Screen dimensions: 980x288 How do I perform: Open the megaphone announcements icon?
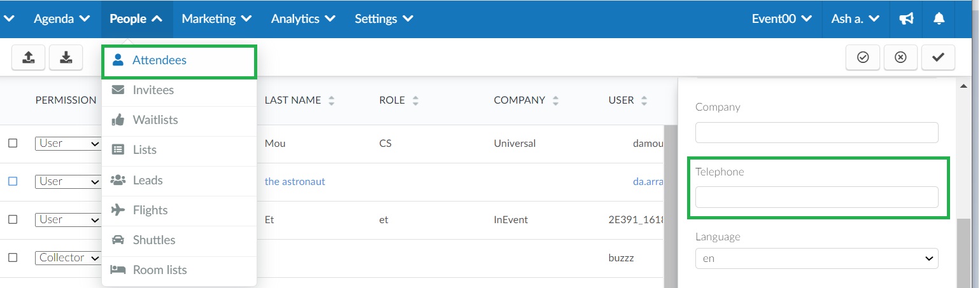[906, 19]
